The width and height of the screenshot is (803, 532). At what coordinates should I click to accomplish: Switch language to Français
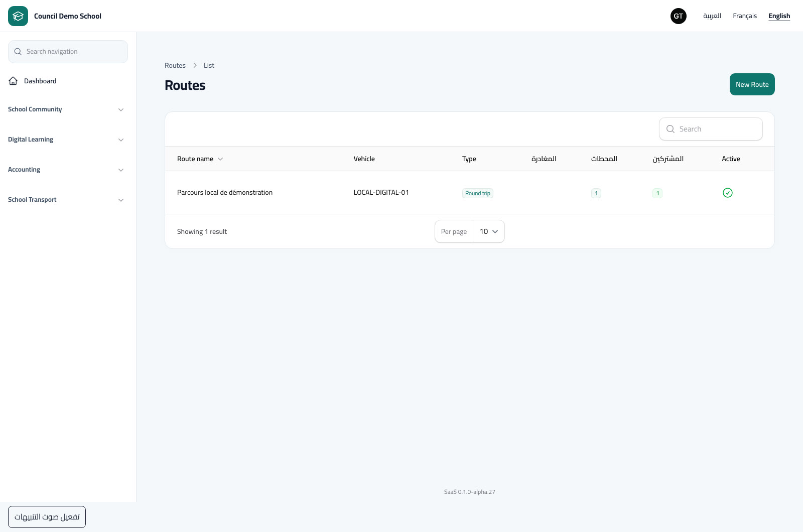(x=745, y=16)
